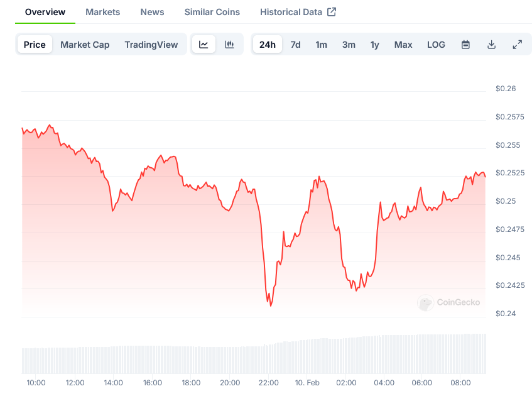Screen dimensions: 532x396
Task: Click the 16:00 time axis label
Action: pyautogui.click(x=153, y=383)
